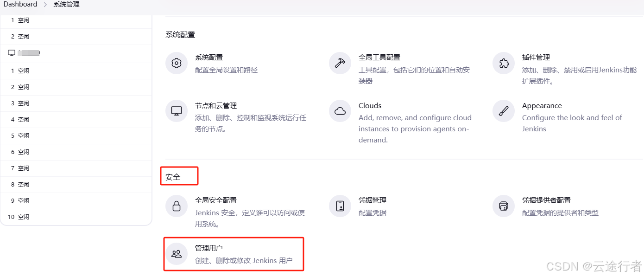Viewport: 644px width, 277px height.
Task: Open the Clouds configuration
Action: click(370, 106)
